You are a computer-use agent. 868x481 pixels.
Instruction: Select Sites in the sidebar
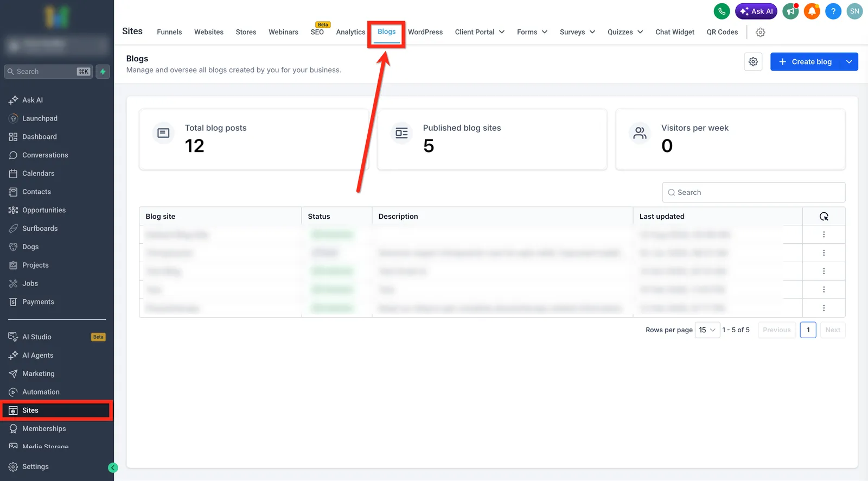[x=57, y=410]
